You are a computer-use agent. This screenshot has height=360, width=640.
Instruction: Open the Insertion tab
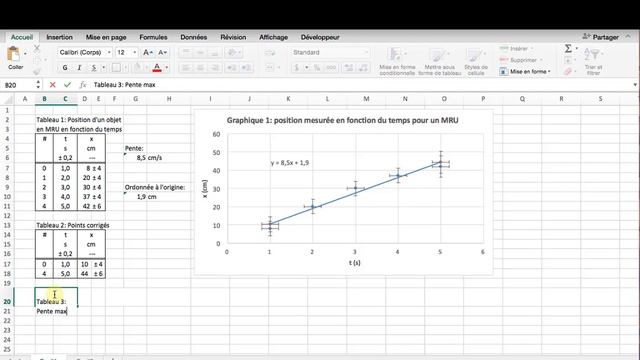(x=59, y=37)
